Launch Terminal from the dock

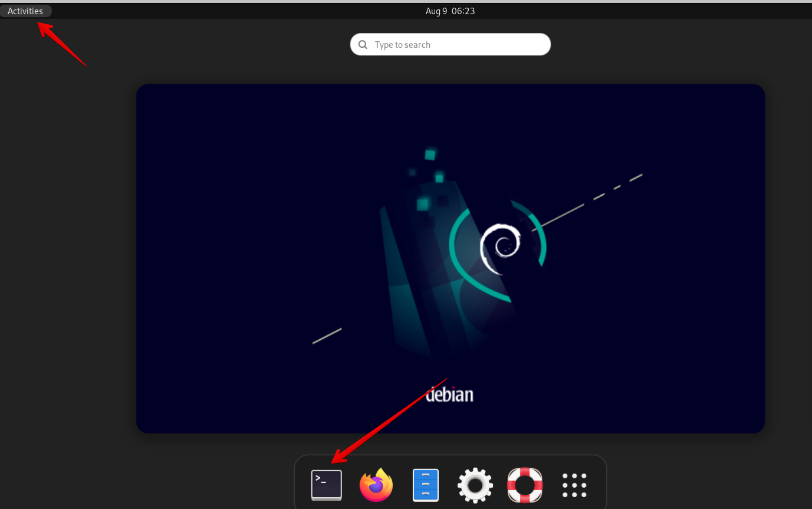coord(326,485)
